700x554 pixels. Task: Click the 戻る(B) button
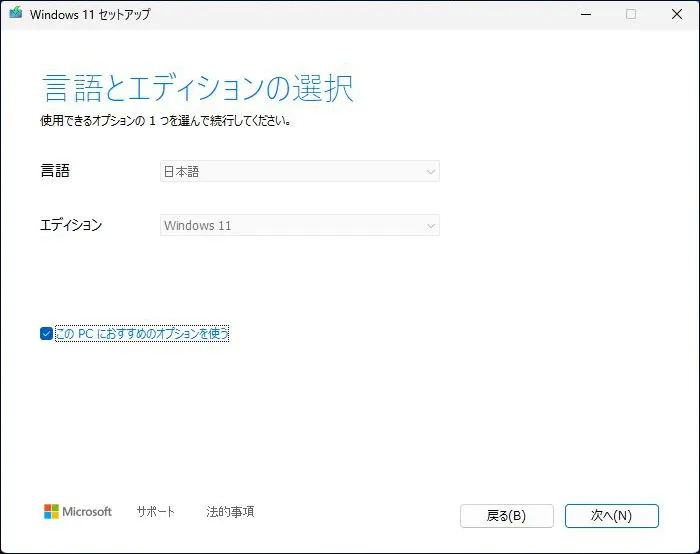point(507,516)
